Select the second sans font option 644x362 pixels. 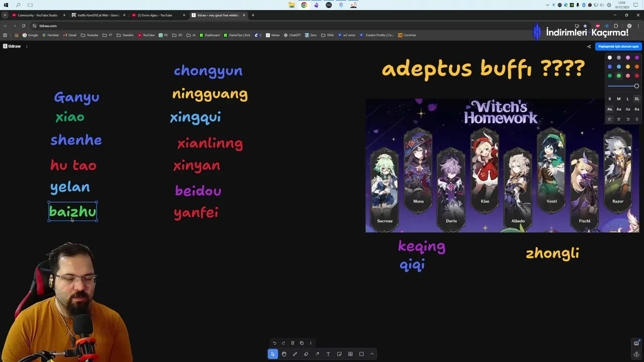pyautogui.click(x=619, y=109)
